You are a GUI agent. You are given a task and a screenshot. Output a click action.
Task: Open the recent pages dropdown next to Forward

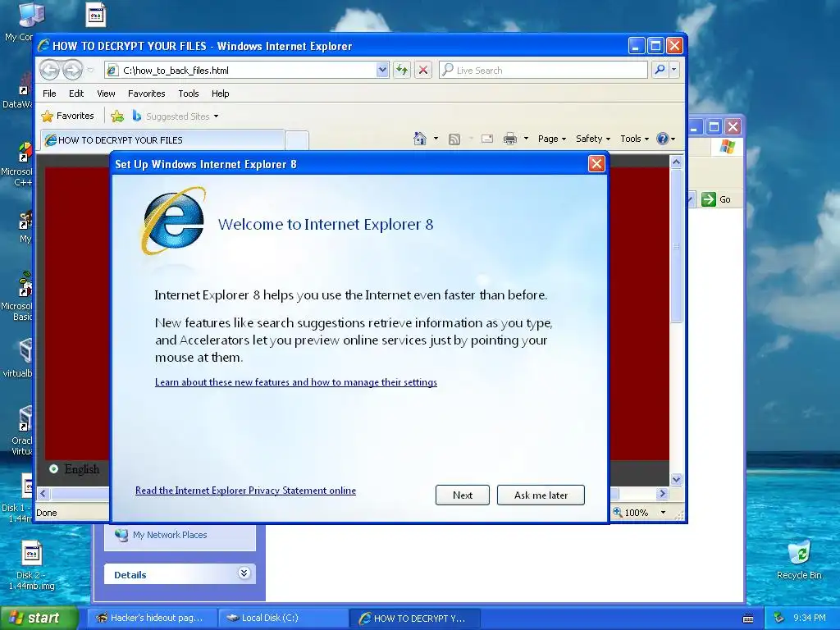tap(90, 71)
